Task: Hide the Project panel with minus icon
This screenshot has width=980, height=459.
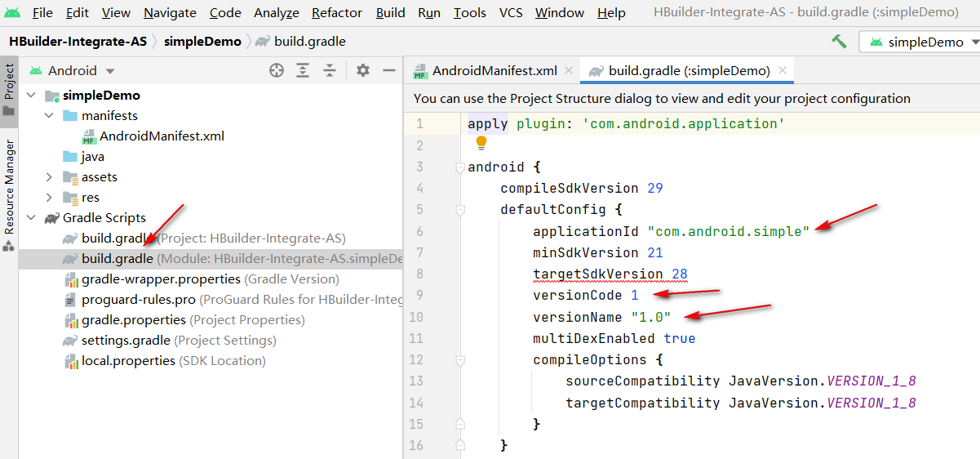Action: (x=389, y=71)
